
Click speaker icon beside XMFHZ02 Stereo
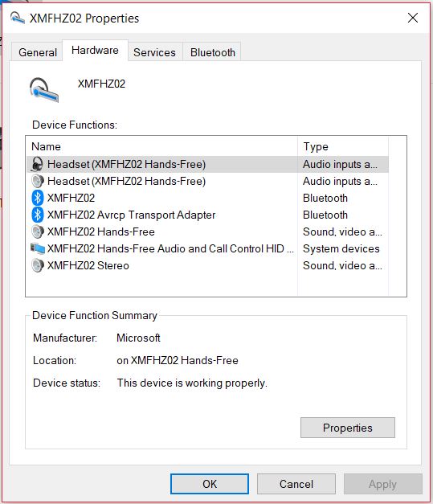pos(38,265)
